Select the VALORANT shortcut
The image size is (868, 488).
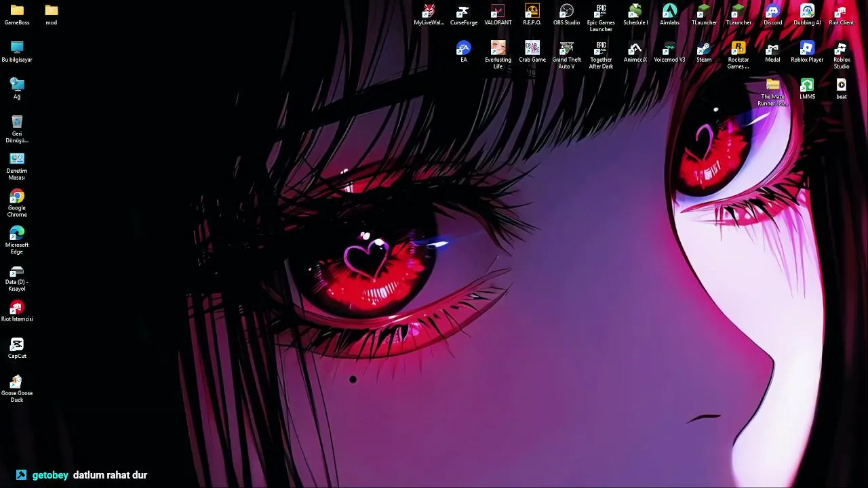pos(498,14)
